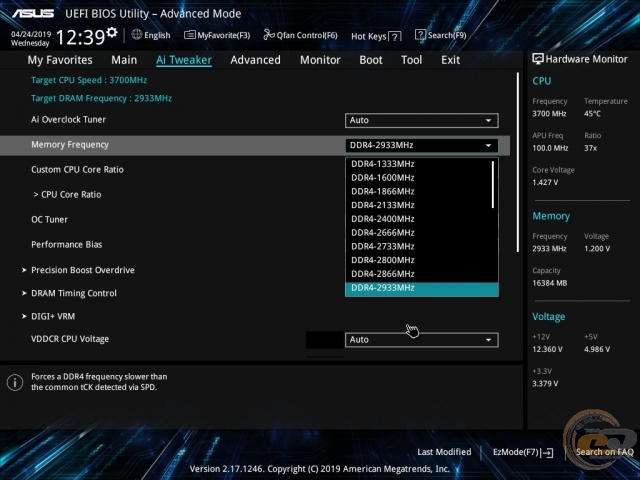
Task: Go to the Advanced tab
Action: point(256,60)
